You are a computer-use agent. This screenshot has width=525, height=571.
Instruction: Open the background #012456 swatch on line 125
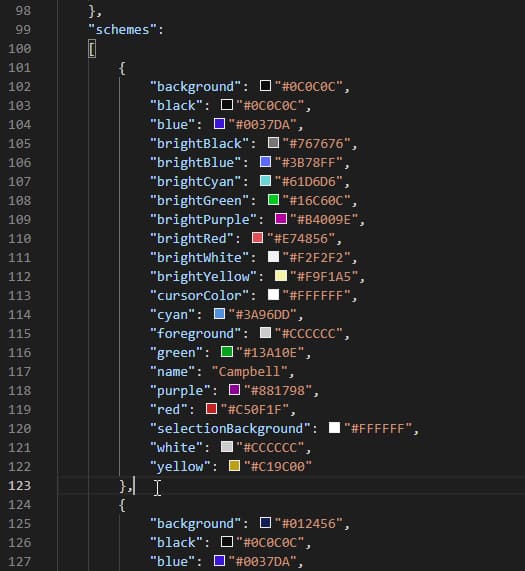click(265, 523)
